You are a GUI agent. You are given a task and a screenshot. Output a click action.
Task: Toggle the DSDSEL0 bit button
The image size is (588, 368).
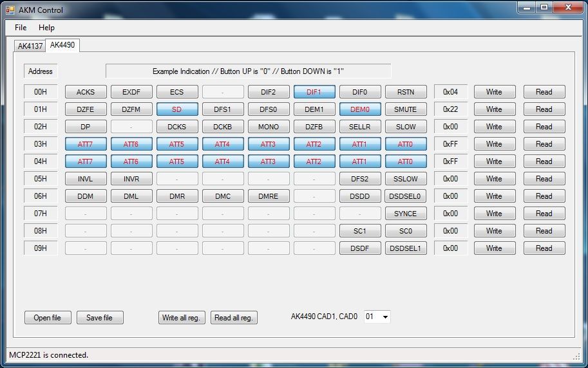(x=406, y=196)
